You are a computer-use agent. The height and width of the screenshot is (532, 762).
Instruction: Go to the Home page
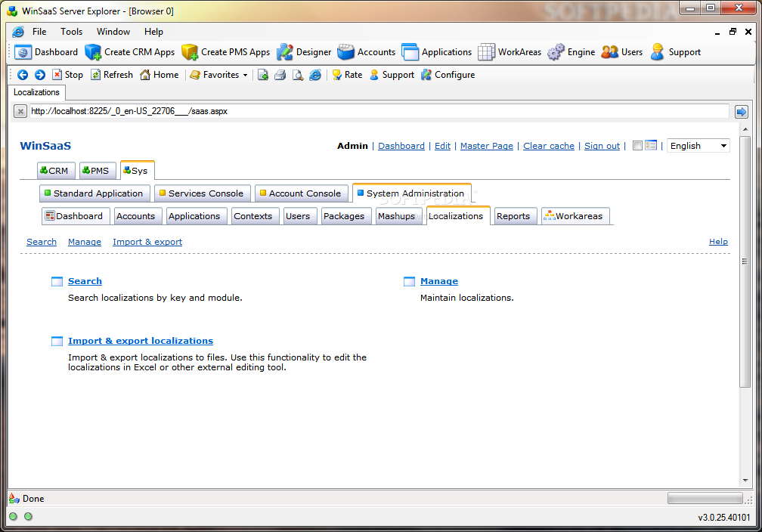(x=160, y=75)
